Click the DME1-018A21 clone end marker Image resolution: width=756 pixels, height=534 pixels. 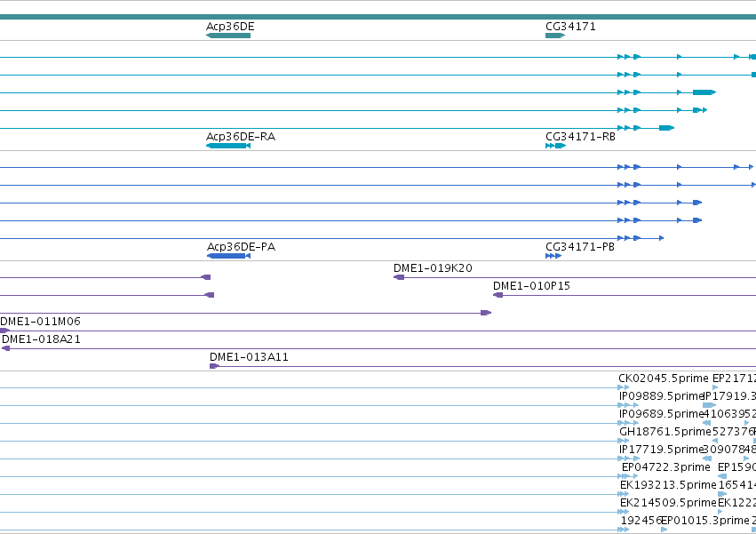click(6, 348)
